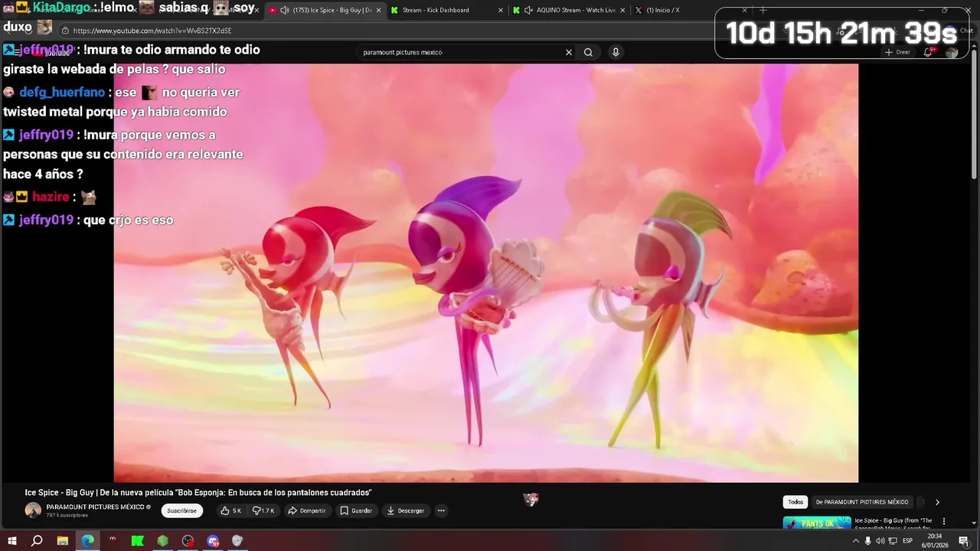
Task: Click the Crear create button
Action: click(x=897, y=52)
